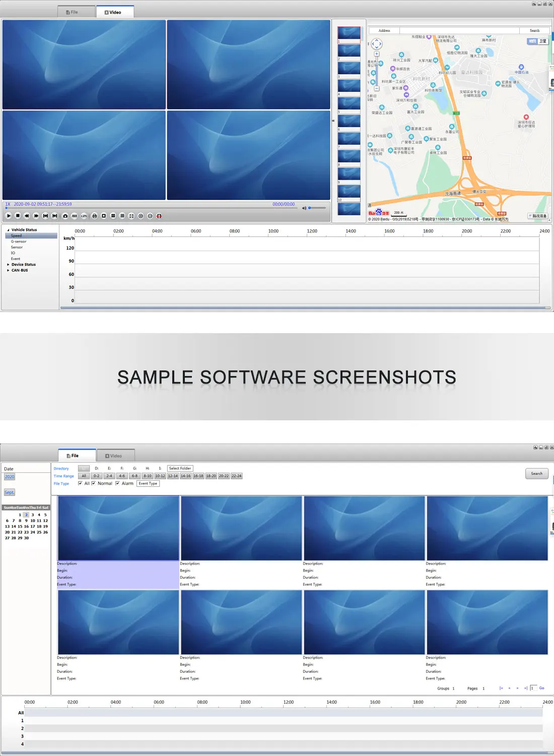Adjust the volume slider next to speaker
This screenshot has width=554, height=756.
pos(317,208)
